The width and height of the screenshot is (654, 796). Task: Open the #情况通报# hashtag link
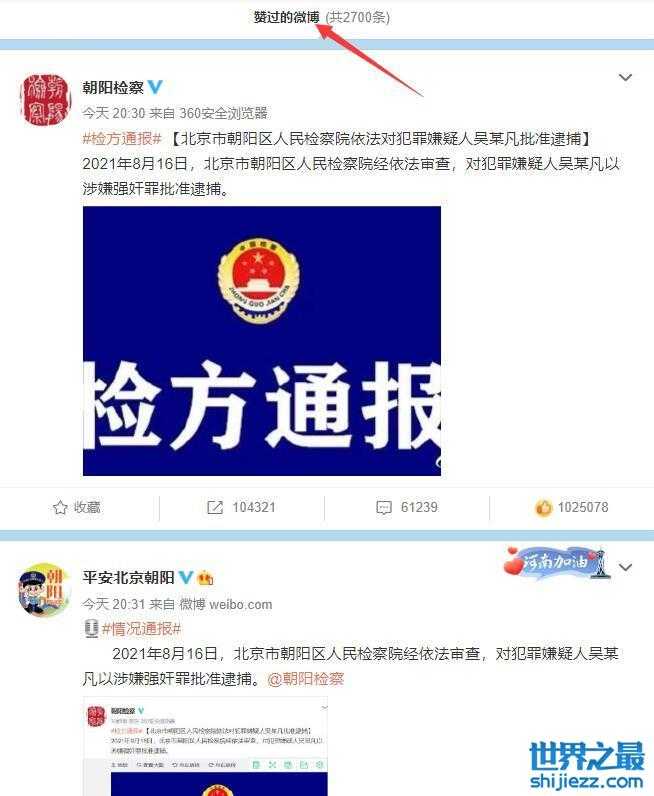click(x=141, y=629)
